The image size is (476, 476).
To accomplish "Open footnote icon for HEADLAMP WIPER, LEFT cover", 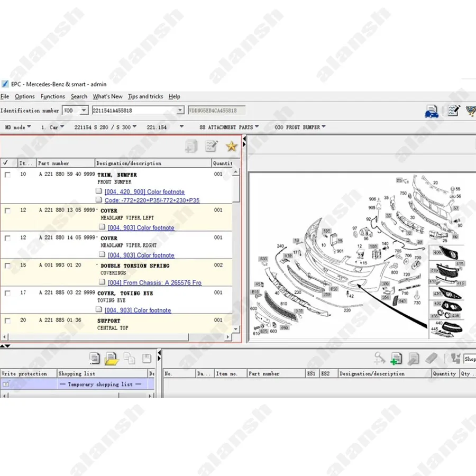I will pyautogui.click(x=102, y=227).
